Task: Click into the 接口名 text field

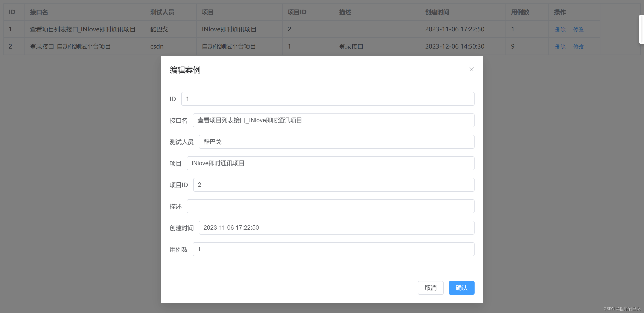Action: (x=333, y=120)
